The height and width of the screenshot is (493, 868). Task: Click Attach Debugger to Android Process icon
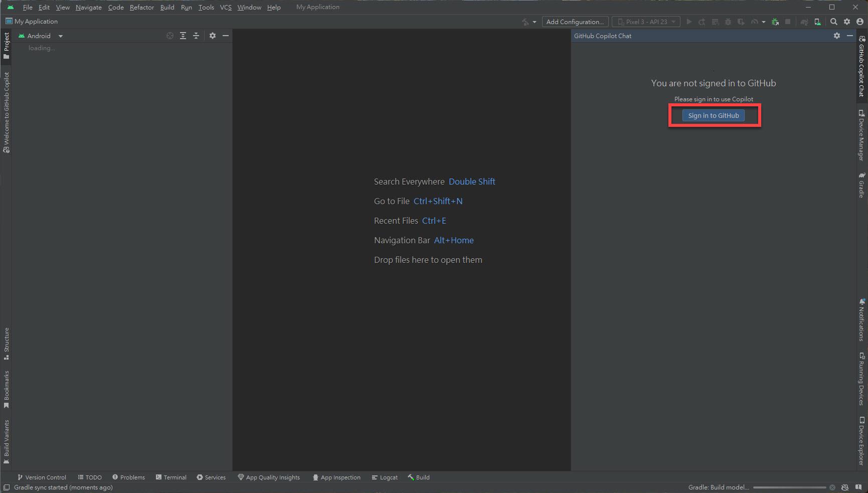(x=775, y=22)
